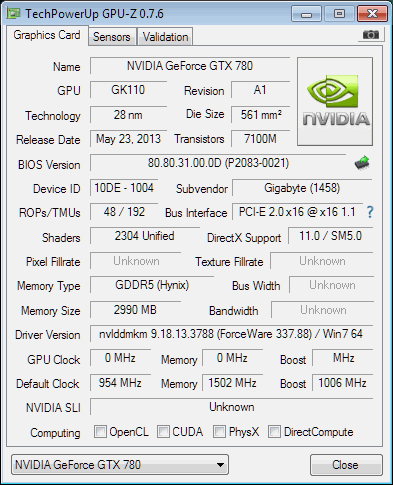This screenshot has width=393, height=485.
Task: Open the Validation tab
Action: click(166, 37)
